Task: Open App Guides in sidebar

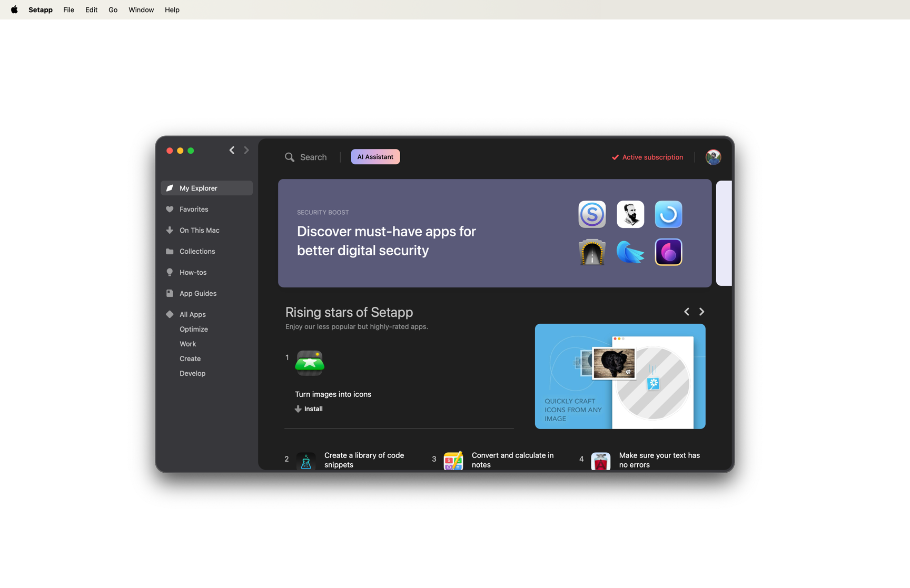Action: point(206,293)
